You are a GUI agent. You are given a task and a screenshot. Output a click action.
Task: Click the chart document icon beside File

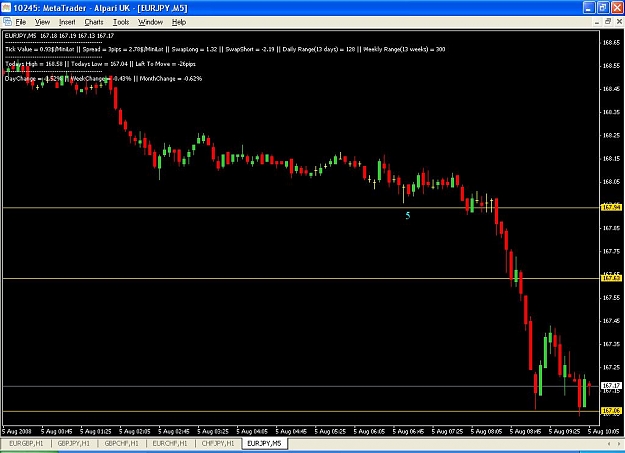pos(7,22)
